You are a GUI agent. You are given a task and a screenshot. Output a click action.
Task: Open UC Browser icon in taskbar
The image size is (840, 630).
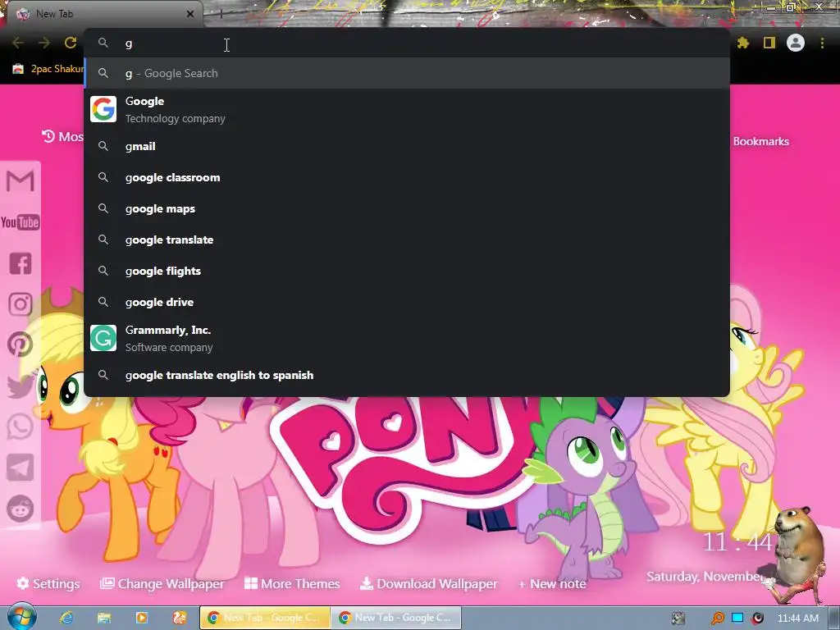point(180,618)
